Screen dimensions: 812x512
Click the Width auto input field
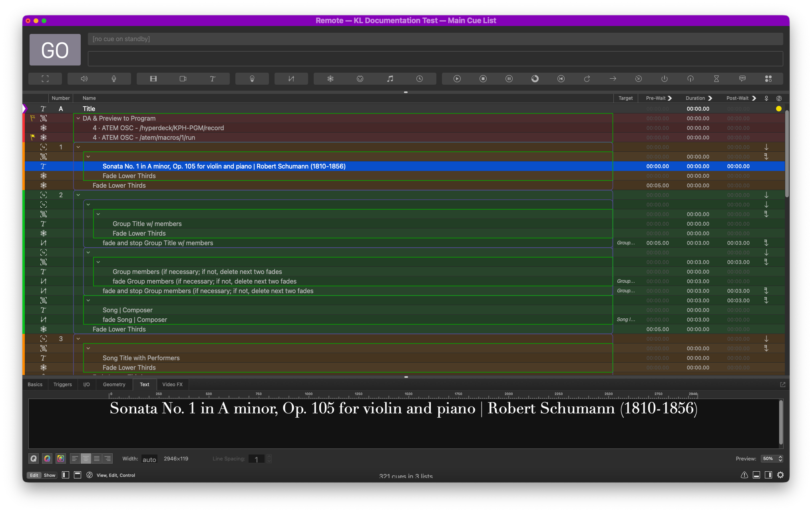tap(149, 459)
